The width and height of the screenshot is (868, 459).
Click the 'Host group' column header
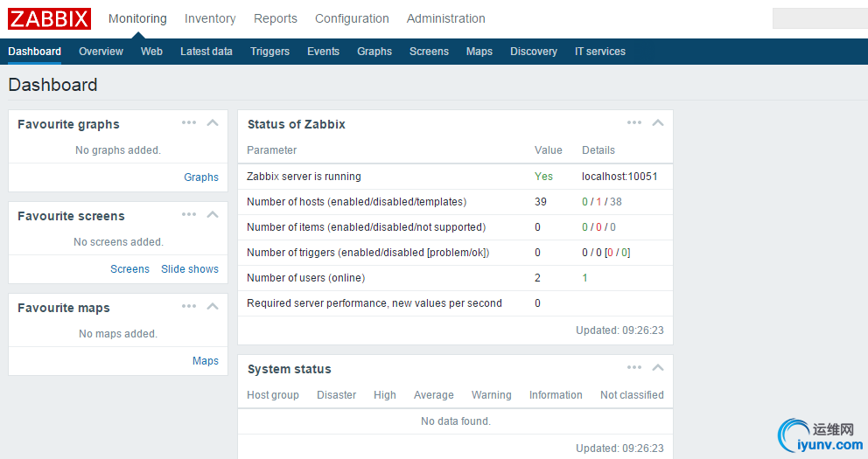click(x=273, y=395)
